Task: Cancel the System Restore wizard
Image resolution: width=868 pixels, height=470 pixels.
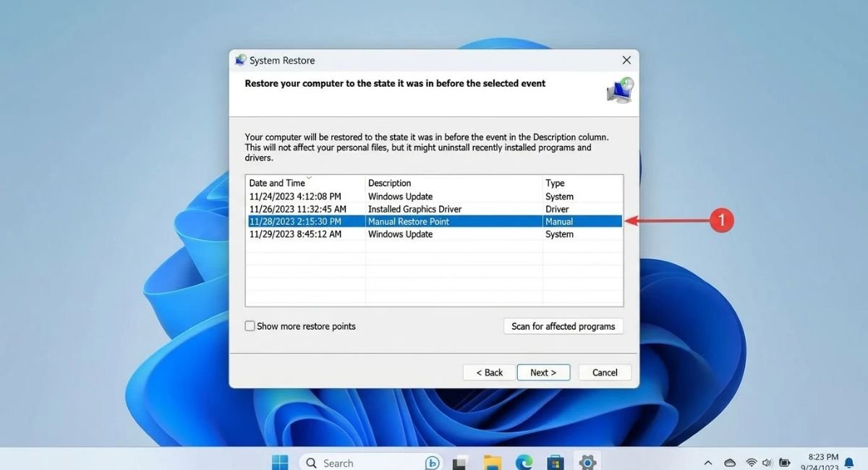Action: tap(605, 372)
